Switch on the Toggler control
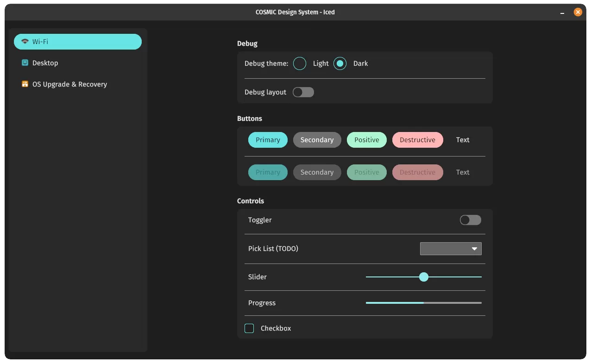 point(470,220)
